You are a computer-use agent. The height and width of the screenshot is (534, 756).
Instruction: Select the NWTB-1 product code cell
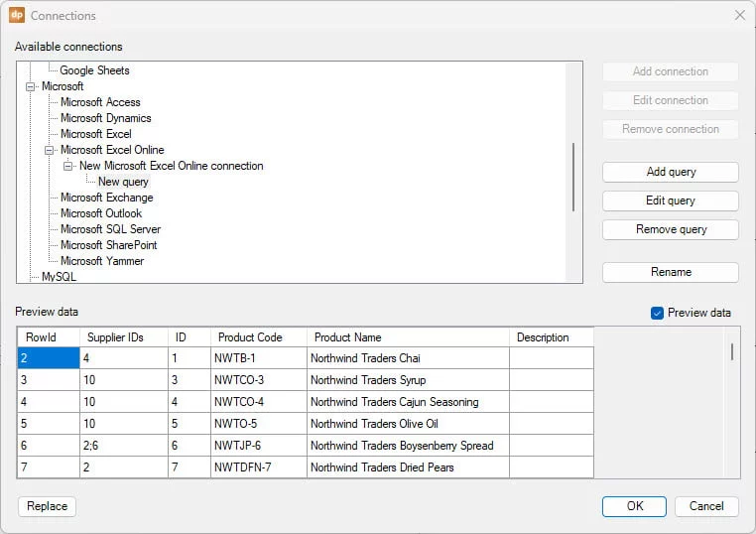point(259,358)
